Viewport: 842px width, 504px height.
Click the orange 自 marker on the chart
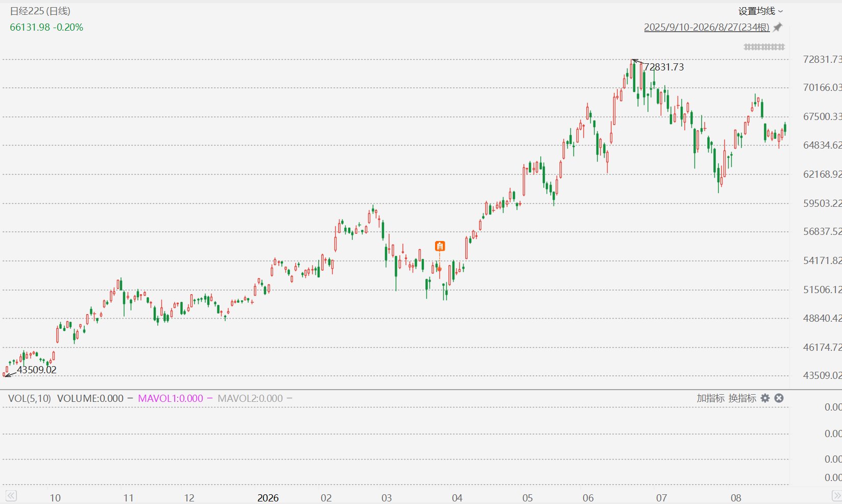pyautogui.click(x=440, y=246)
